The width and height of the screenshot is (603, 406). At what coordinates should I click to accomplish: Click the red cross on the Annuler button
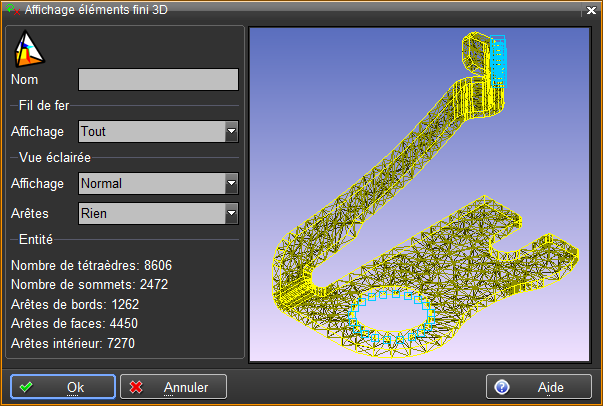136,387
